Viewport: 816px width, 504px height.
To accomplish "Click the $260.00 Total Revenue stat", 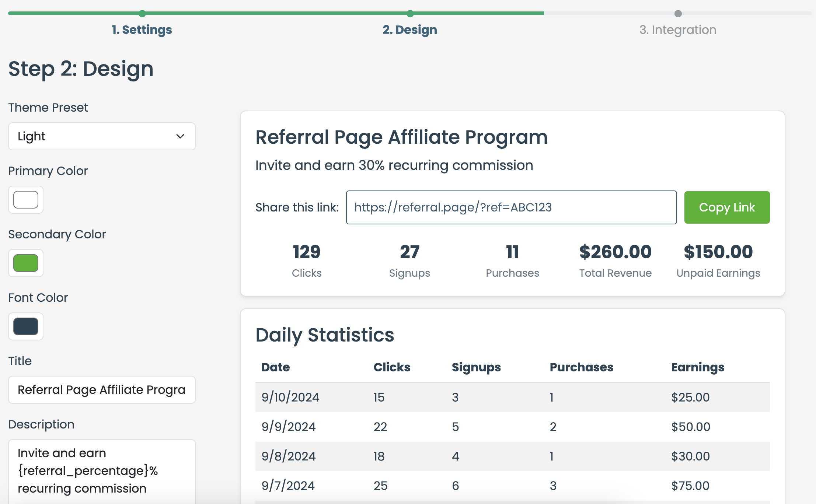I will click(615, 260).
